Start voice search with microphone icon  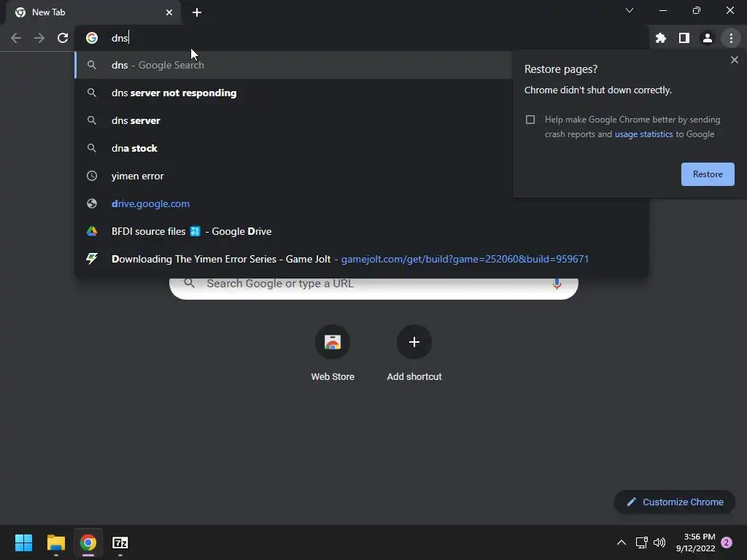557,284
